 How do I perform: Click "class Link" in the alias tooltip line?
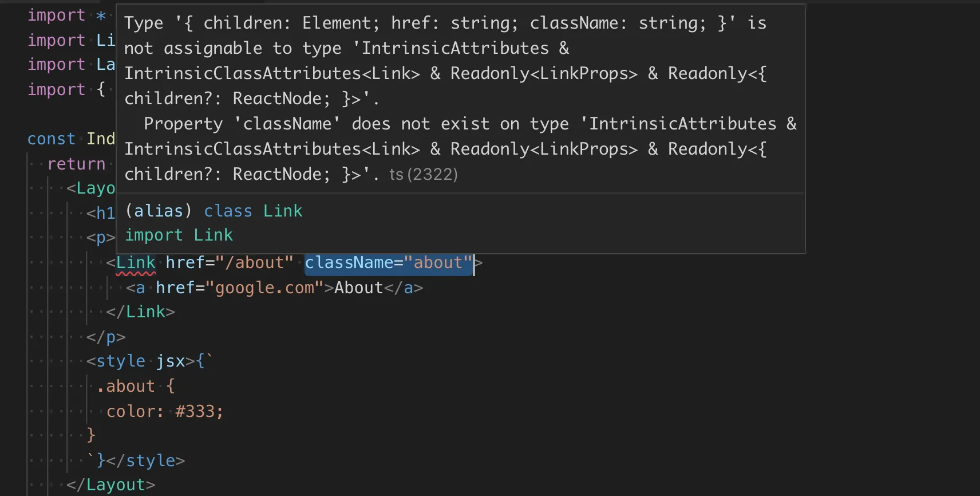pyautogui.click(x=253, y=211)
